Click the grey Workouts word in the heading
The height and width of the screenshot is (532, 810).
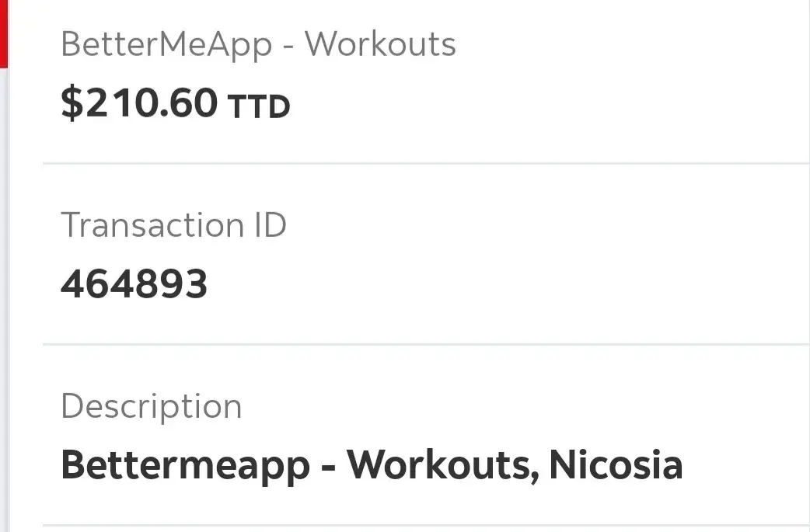tap(380, 44)
